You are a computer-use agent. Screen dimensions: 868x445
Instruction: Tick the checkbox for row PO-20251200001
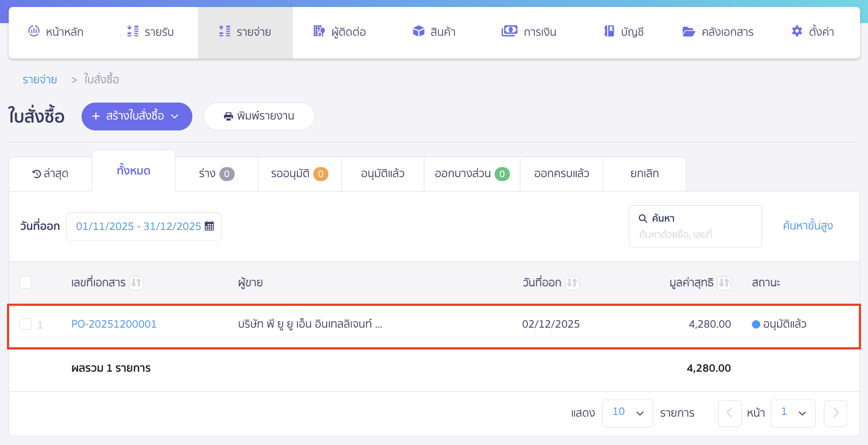pyautogui.click(x=25, y=324)
